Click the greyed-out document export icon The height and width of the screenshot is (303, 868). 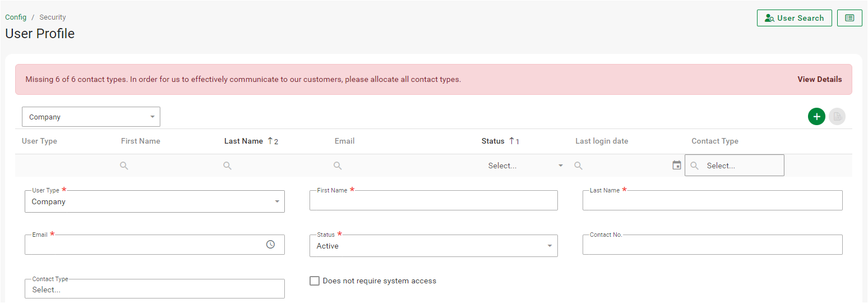click(837, 117)
